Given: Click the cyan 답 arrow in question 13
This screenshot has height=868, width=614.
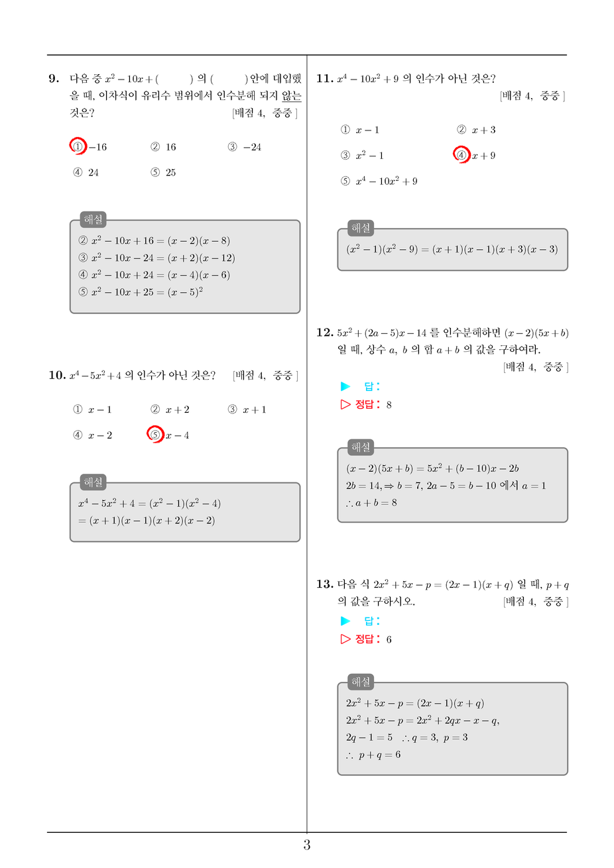Looking at the screenshot, I should [345, 621].
